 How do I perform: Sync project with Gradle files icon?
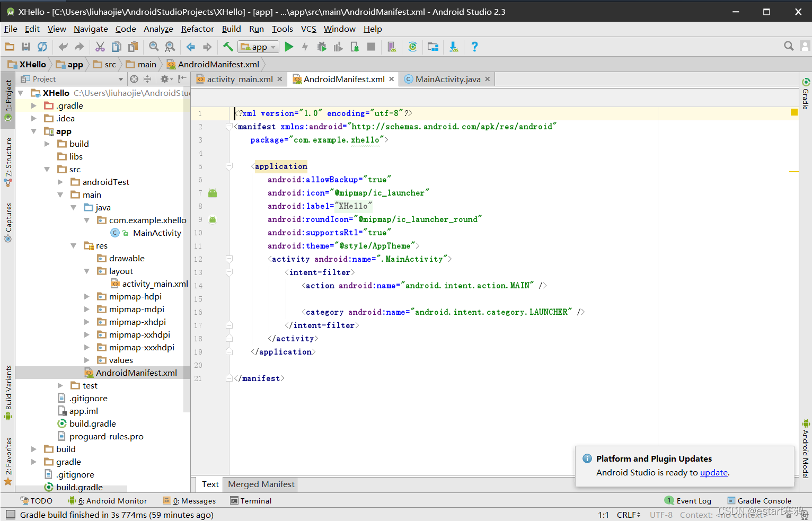click(x=412, y=47)
